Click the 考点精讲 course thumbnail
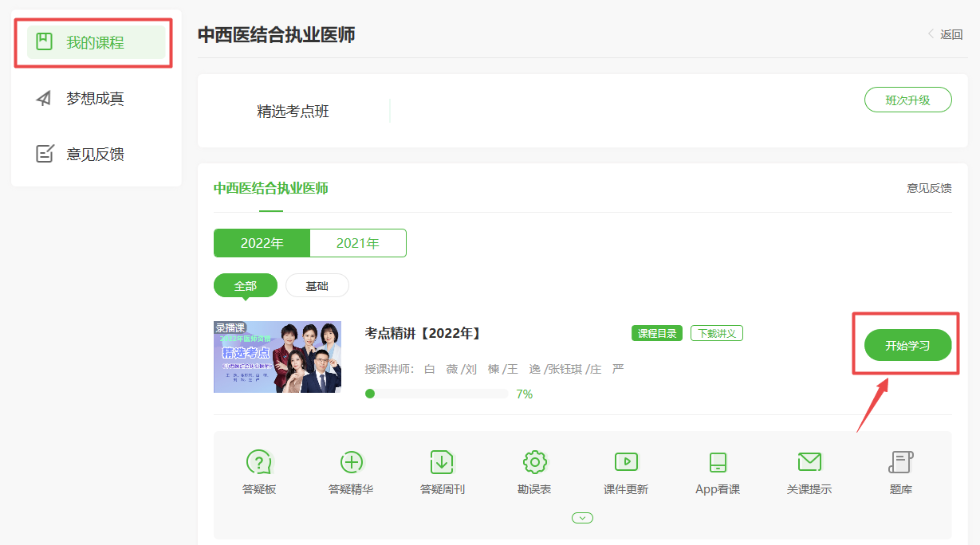Screen dimensions: 980x545 tap(277, 357)
